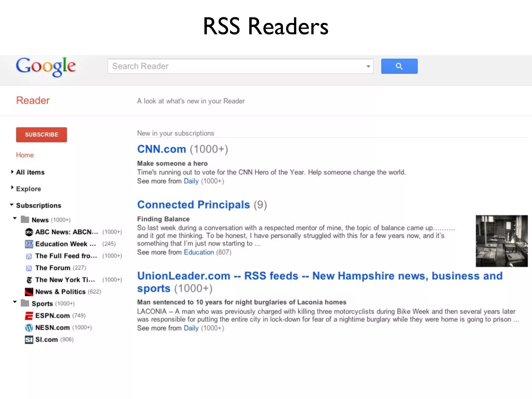532x399 pixels.
Task: Click the Education Week feed icon
Action: tap(29, 244)
